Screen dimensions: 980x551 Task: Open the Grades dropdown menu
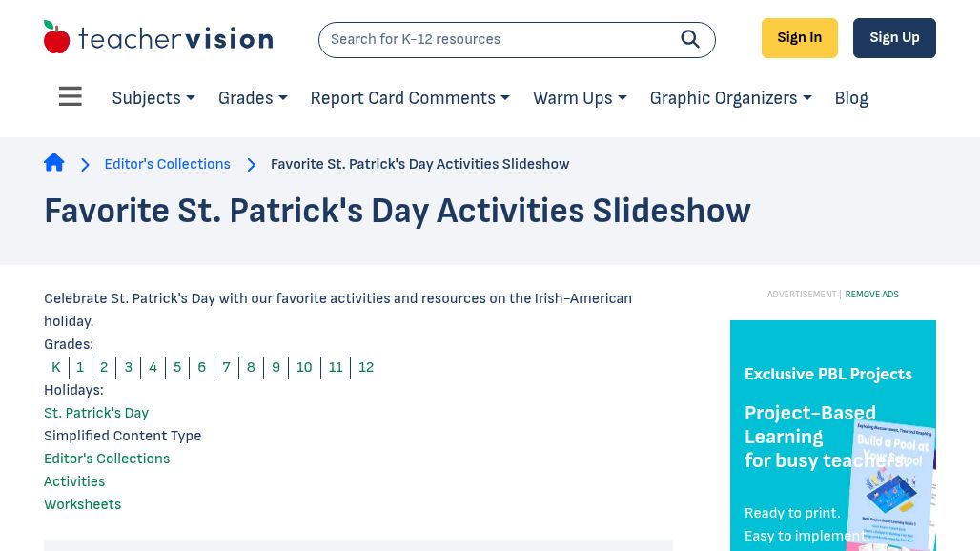coord(252,98)
